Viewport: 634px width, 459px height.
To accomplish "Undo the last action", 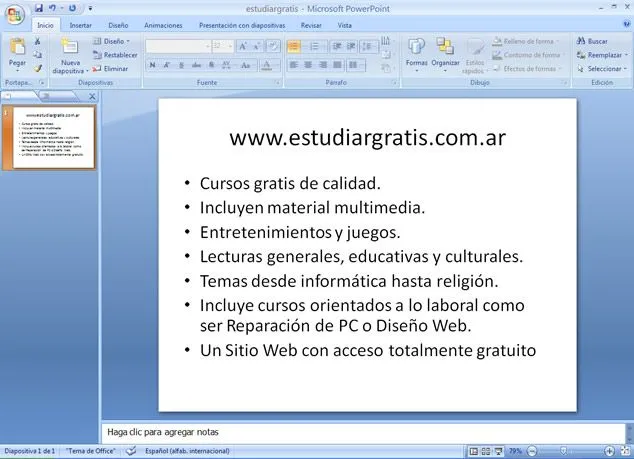I will coord(53,8).
